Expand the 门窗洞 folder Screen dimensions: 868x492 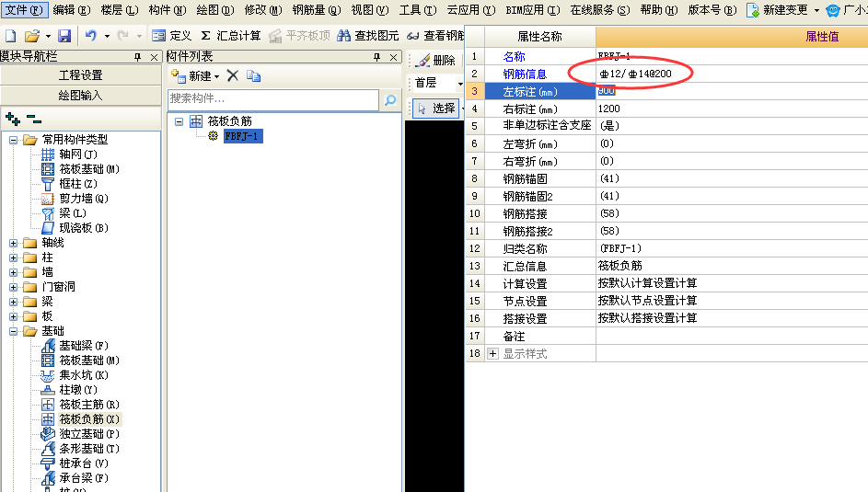click(13, 287)
